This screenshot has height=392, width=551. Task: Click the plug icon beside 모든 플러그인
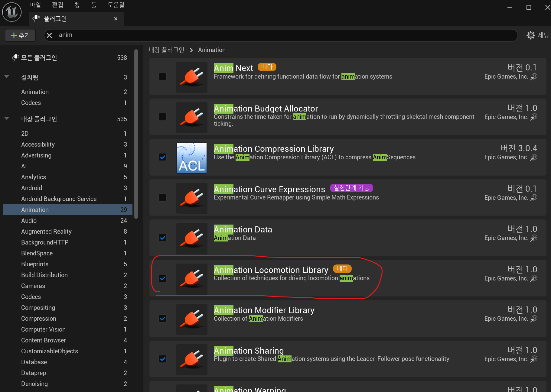[x=16, y=57]
